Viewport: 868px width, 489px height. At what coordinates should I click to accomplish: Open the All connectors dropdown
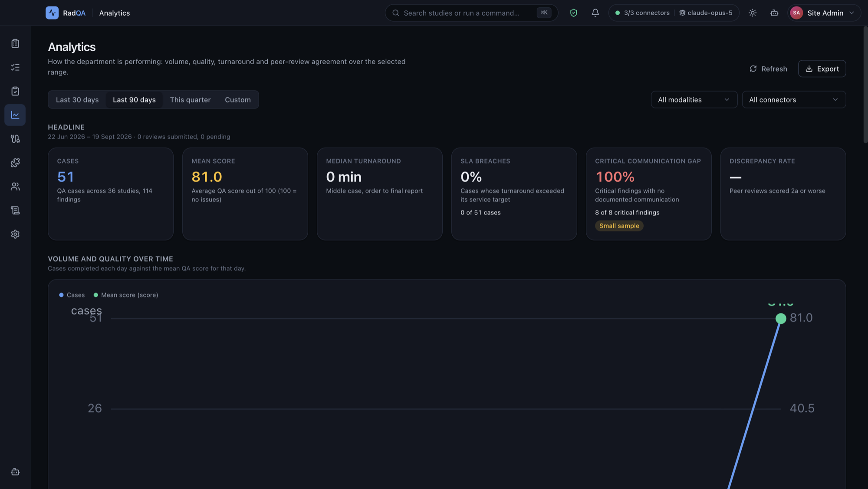794,100
